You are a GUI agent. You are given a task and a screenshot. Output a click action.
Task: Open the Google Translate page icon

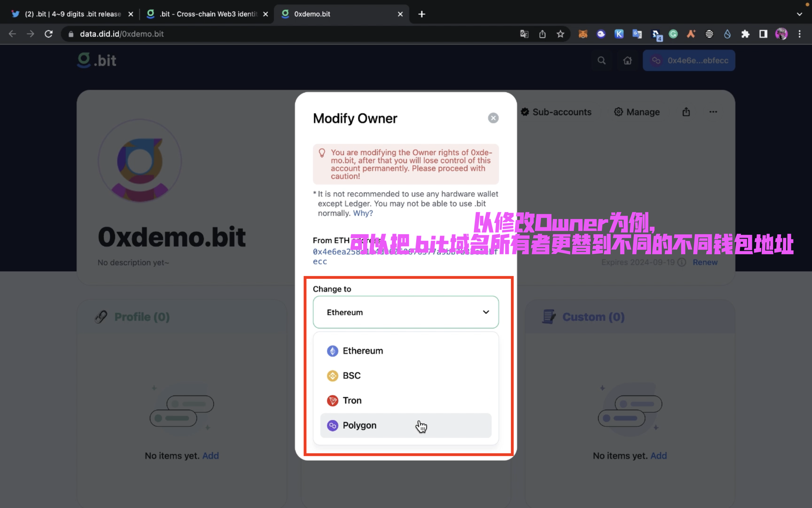tap(524, 34)
